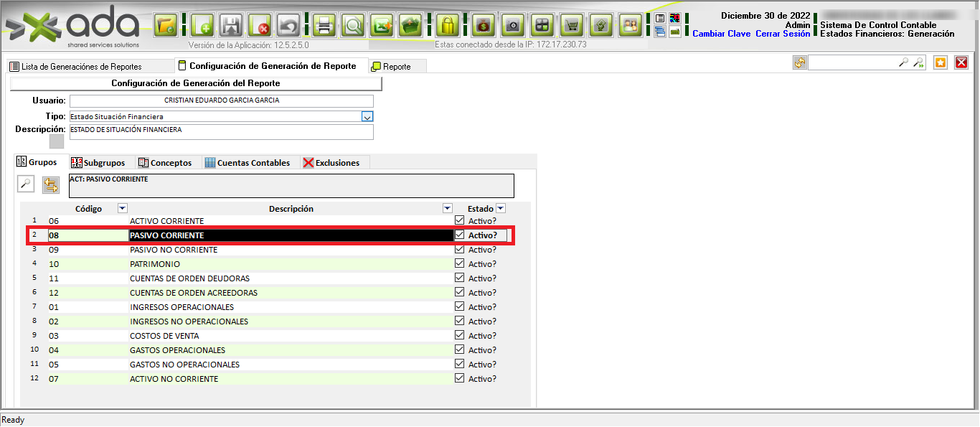Open the Tipo dropdown list
The height and width of the screenshot is (427, 980).
click(367, 116)
